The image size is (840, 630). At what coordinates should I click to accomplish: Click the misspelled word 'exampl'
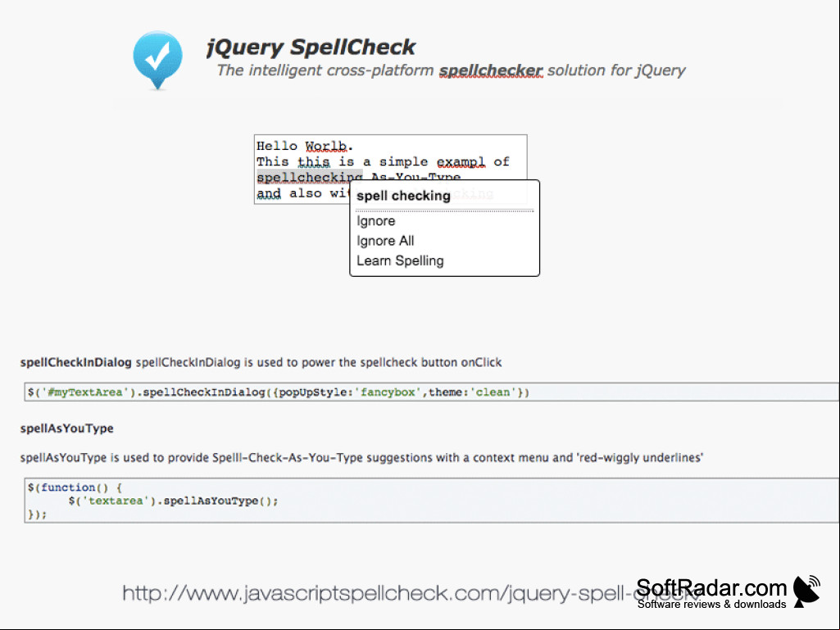coord(461,161)
